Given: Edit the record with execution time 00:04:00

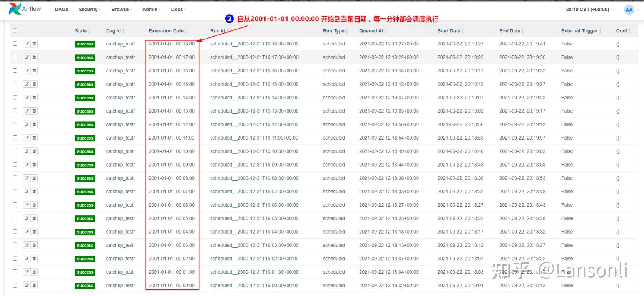Looking at the screenshot, I should [x=27, y=232].
